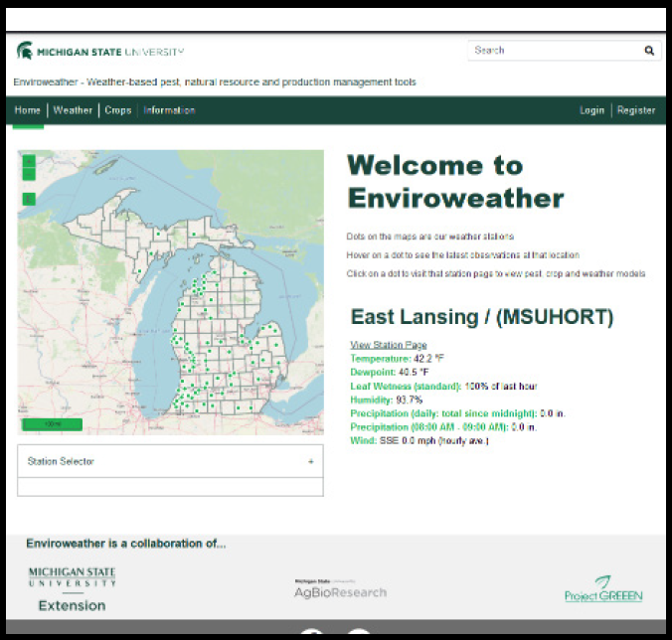Click the plus sign on Station Selector
This screenshot has height=640, width=672.
[x=310, y=461]
